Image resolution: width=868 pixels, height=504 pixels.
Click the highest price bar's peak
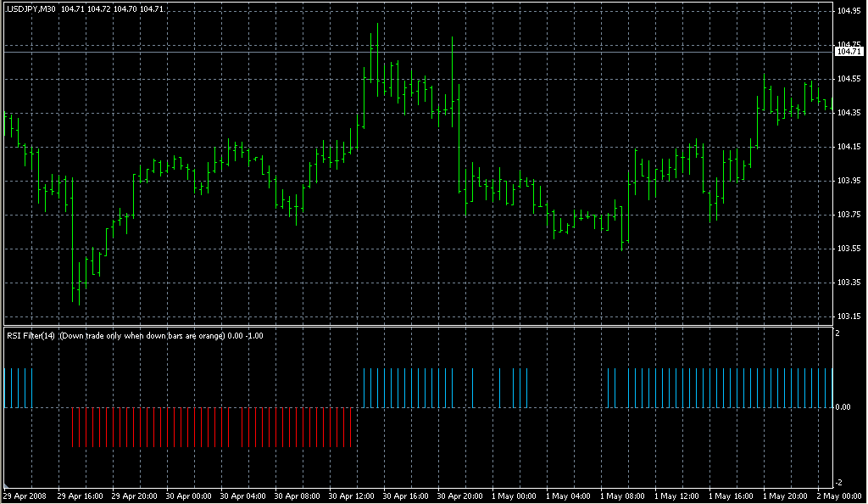click(377, 24)
